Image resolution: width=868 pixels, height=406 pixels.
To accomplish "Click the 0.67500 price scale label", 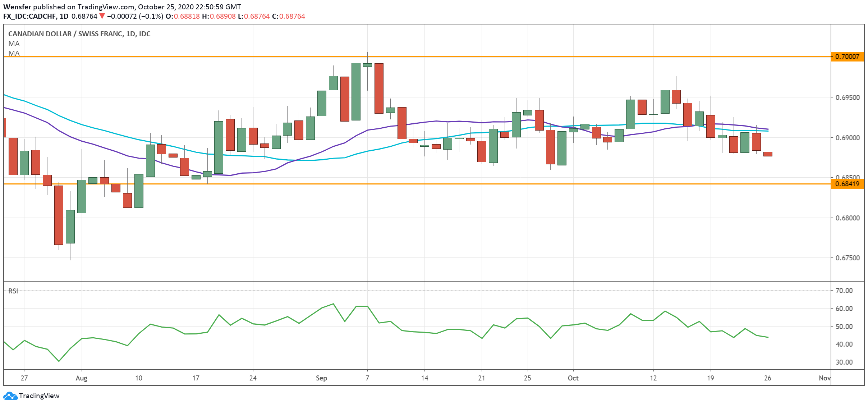I will (x=848, y=258).
